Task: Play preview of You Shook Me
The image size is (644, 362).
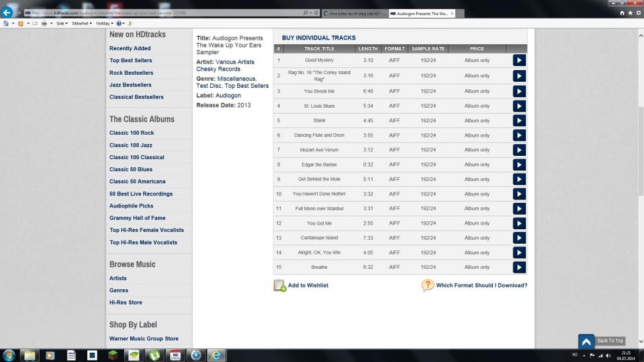Action: [x=519, y=91]
